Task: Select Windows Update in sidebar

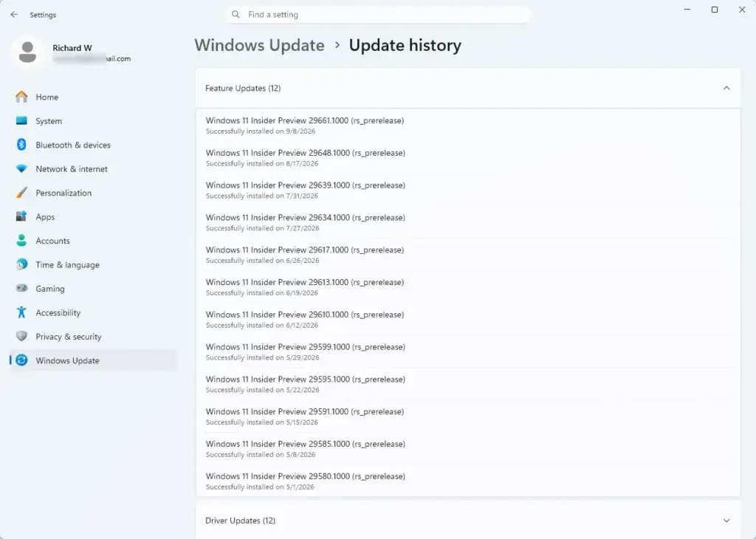Action: (x=94, y=360)
